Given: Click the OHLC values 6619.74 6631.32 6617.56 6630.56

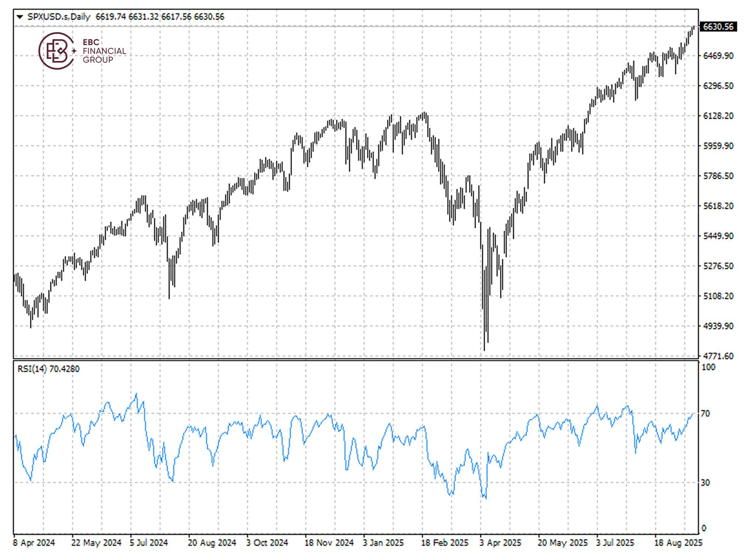Looking at the screenshot, I should 160,17.
